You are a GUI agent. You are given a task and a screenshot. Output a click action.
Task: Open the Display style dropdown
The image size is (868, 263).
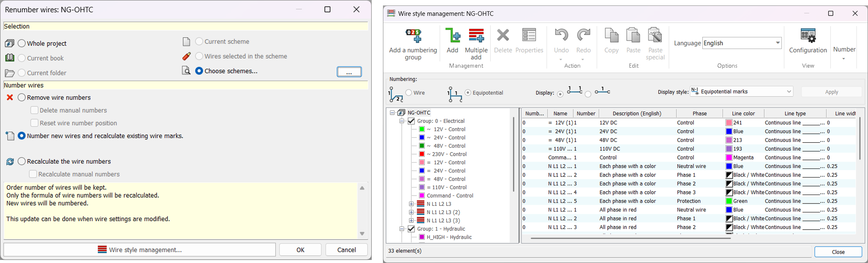click(x=741, y=92)
